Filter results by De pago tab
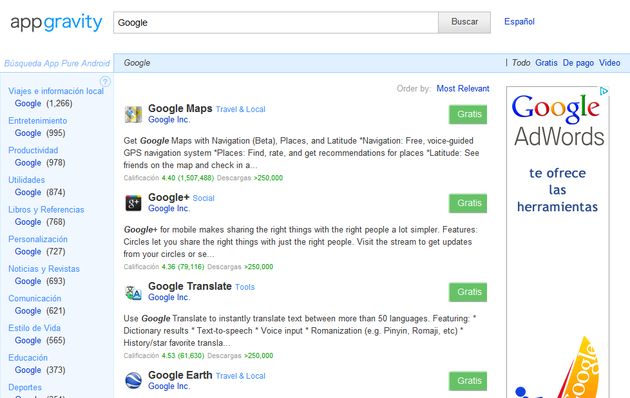630x398 pixels. (578, 63)
